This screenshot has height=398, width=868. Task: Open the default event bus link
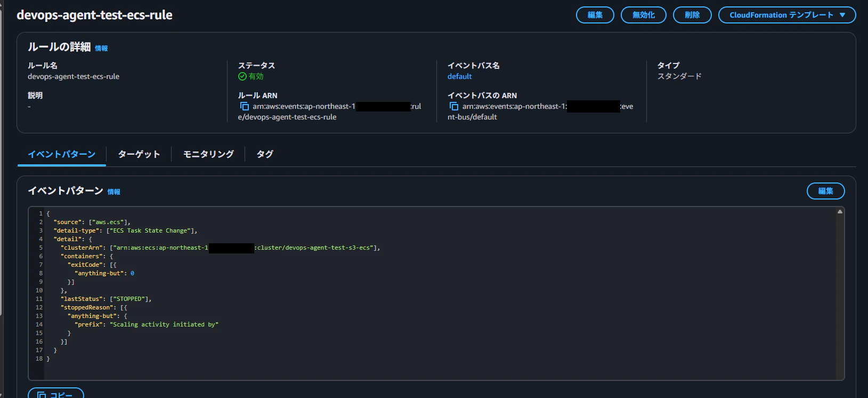(x=460, y=76)
